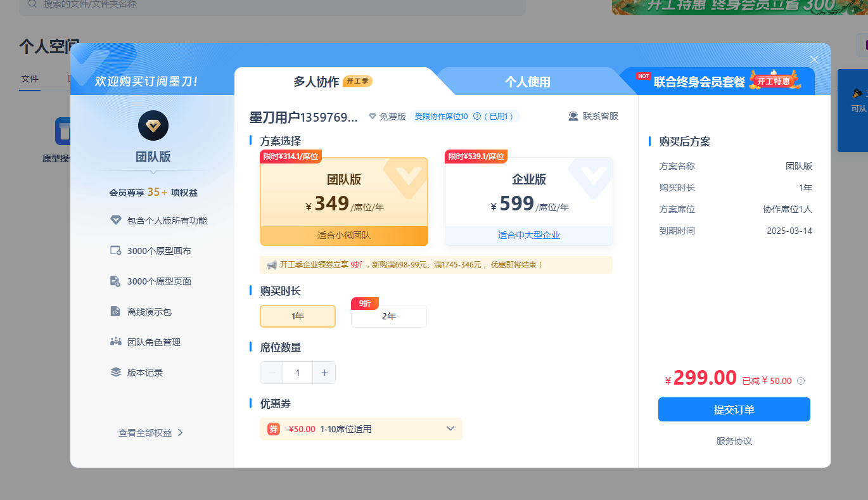Click the 免费版 diamond icon

coord(374,116)
